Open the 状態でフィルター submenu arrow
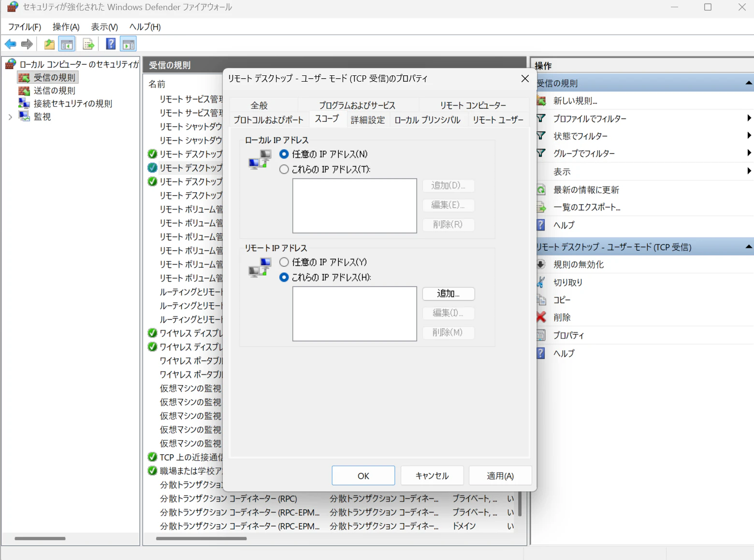Viewport: 754px width, 560px height. (749, 135)
